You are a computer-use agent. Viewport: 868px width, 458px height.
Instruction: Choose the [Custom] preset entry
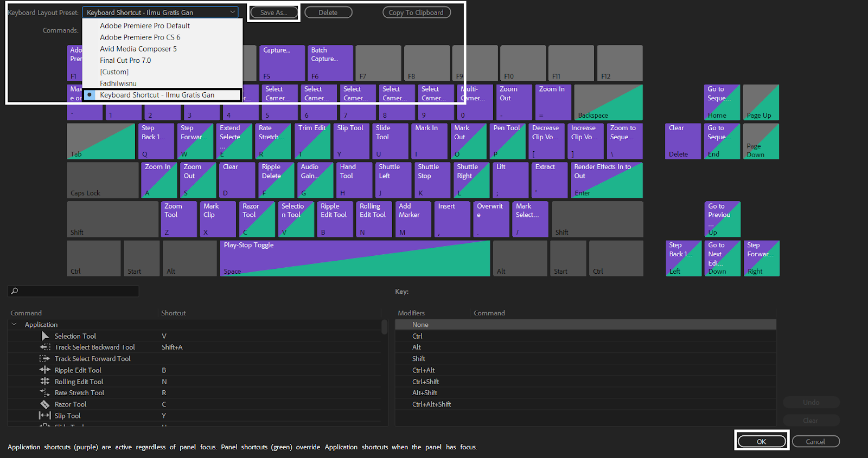click(114, 72)
